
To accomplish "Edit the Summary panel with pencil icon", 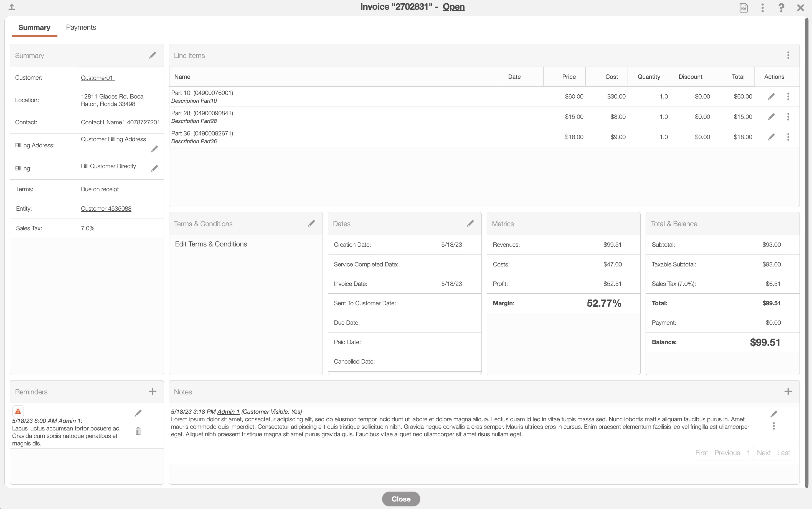I will (x=152, y=55).
